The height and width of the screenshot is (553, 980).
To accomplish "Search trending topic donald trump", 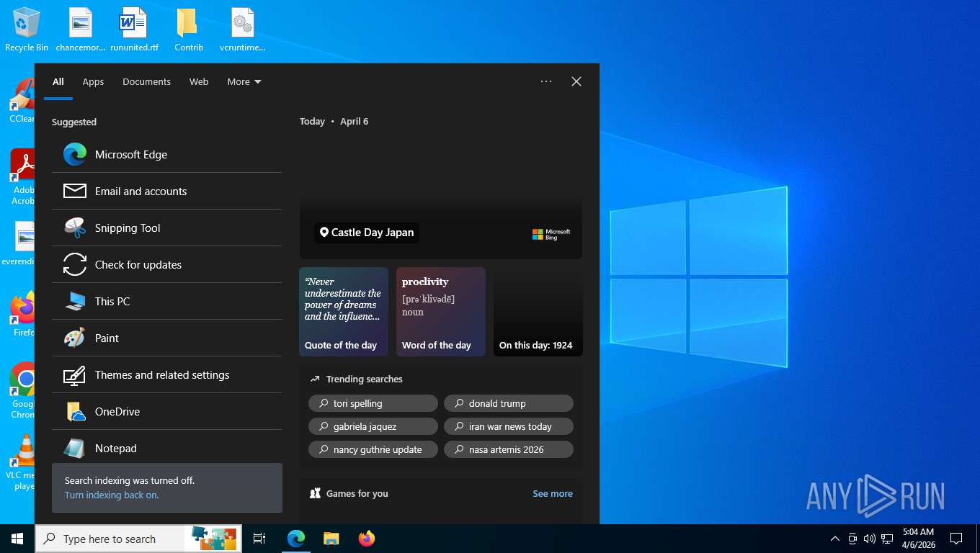I will tap(509, 403).
